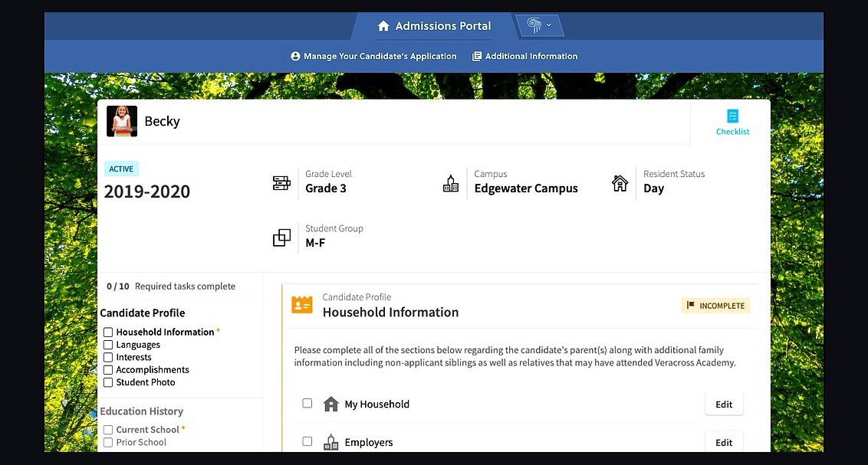Click the Employers building icon
868x465 pixels.
click(x=331, y=442)
